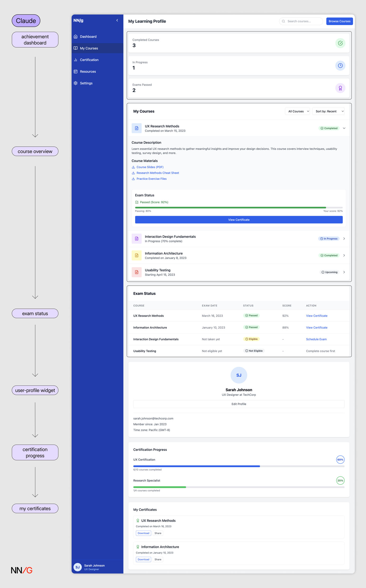Download the UX Research Methods certificate
This screenshot has width=366, height=588.
click(144, 533)
